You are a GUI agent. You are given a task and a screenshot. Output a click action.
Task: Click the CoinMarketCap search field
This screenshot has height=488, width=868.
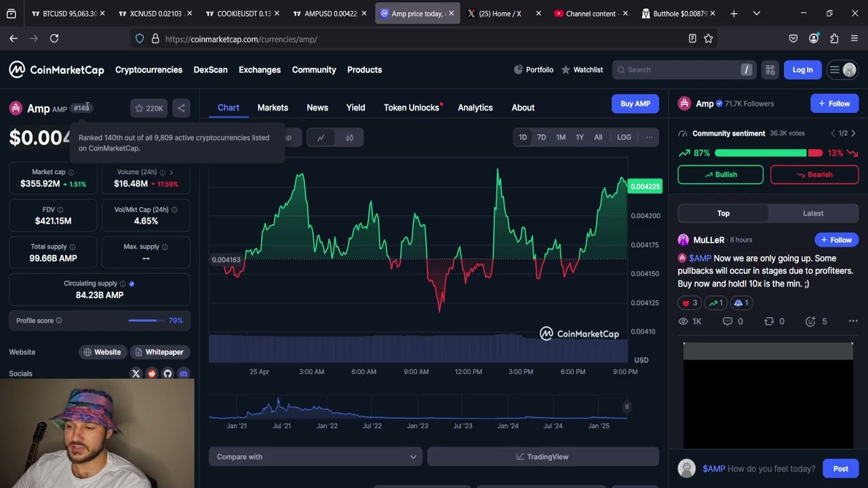(x=684, y=70)
